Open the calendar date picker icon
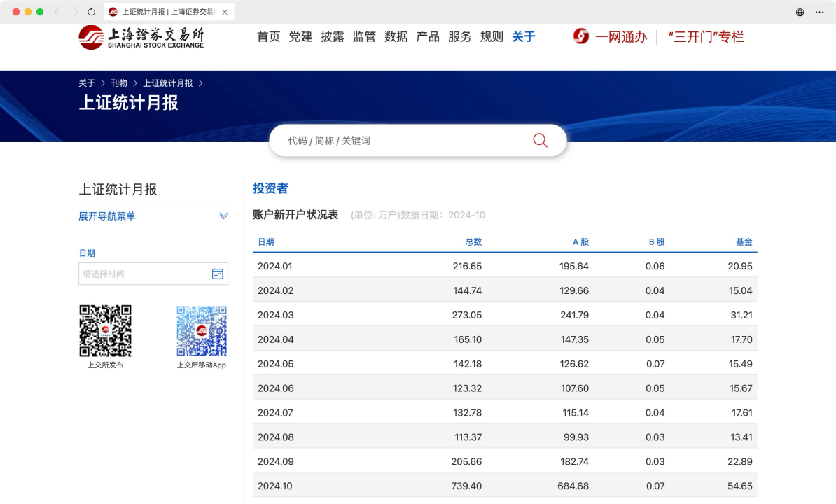The image size is (836, 504). click(x=218, y=274)
